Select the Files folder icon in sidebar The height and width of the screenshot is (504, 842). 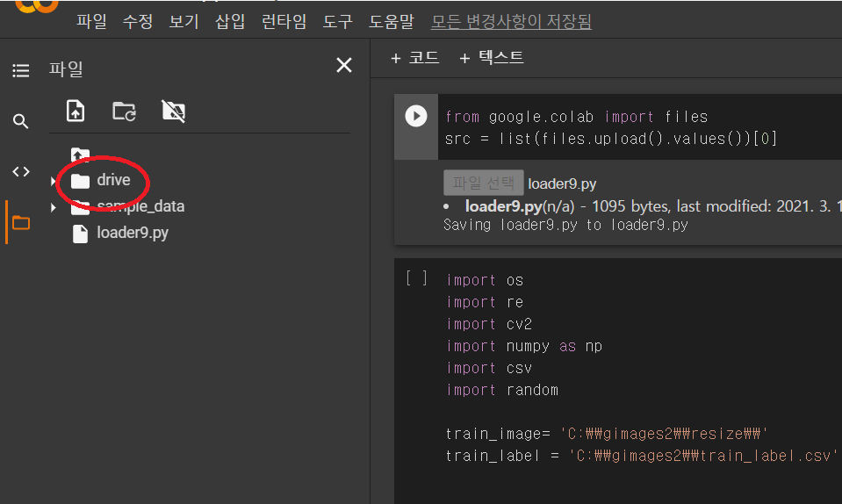click(21, 222)
